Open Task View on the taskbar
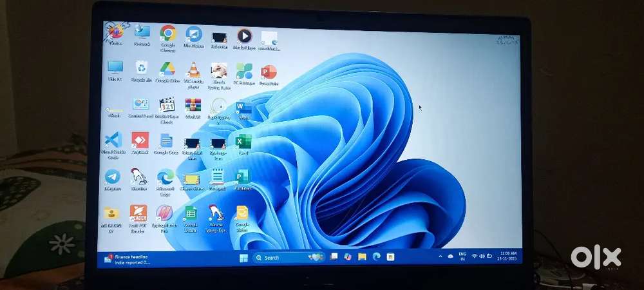 pos(334,256)
